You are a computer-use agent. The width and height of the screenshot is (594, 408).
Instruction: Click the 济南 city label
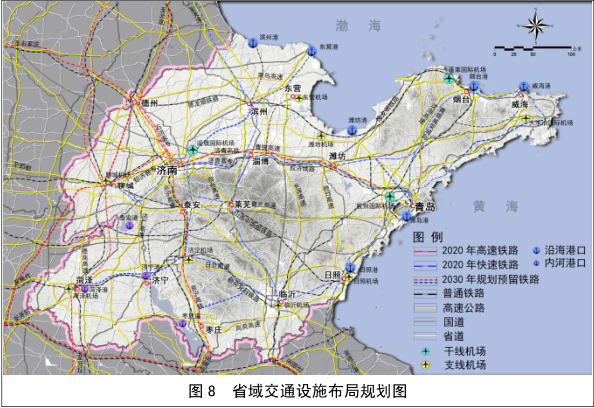click(x=167, y=170)
